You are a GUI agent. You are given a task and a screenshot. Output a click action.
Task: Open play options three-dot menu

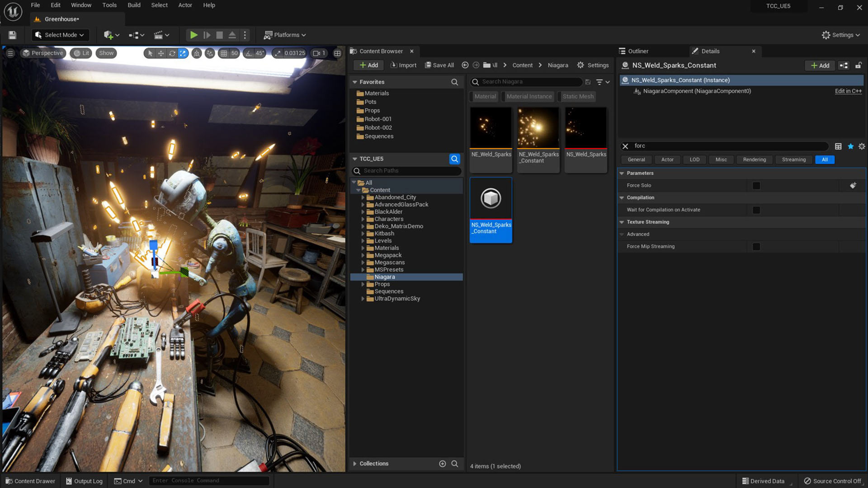[245, 35]
